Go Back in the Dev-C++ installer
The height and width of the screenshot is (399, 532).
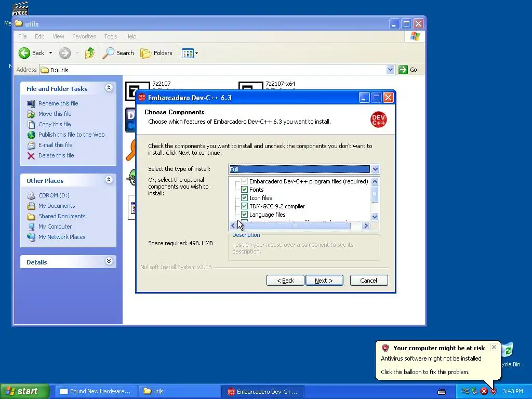point(285,281)
